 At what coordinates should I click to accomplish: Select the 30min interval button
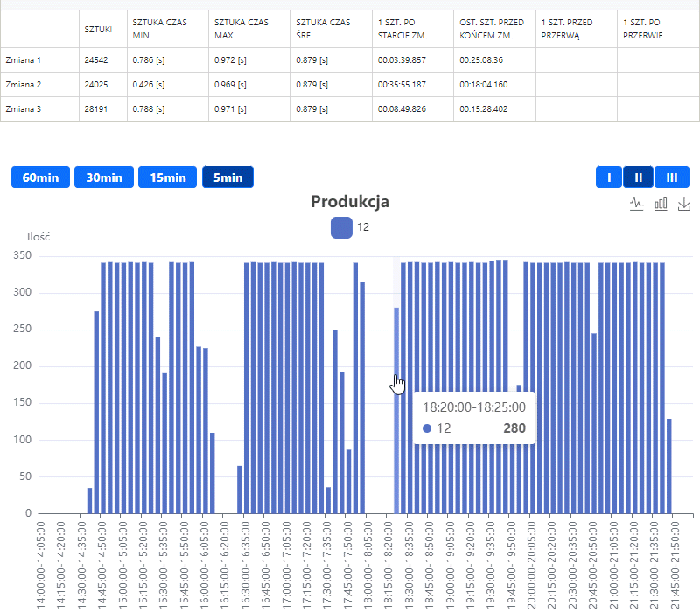[x=104, y=177]
